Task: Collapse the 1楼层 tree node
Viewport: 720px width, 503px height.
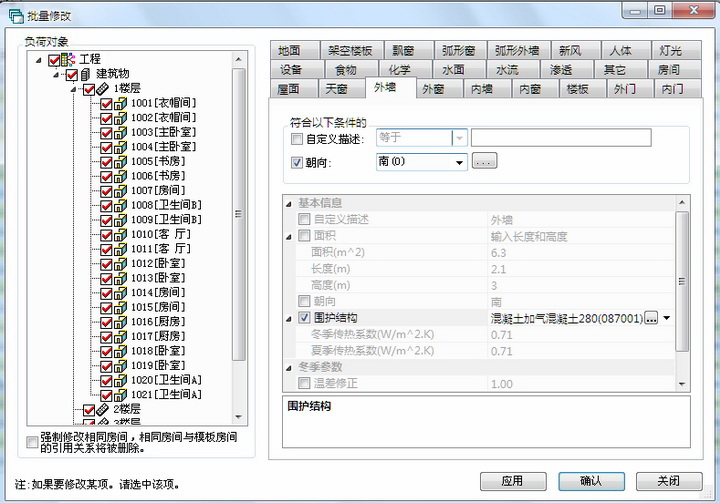Action: tap(73, 89)
